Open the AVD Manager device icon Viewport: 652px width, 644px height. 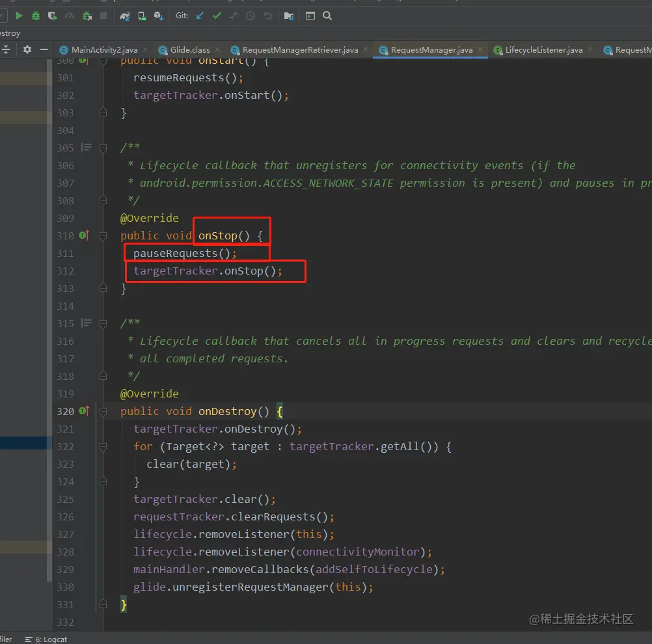[x=142, y=16]
